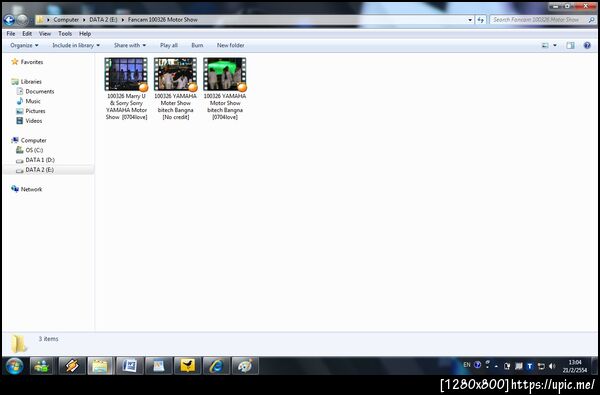The image size is (600, 395).
Task: Open the Word taskbar icon
Action: click(x=130, y=366)
